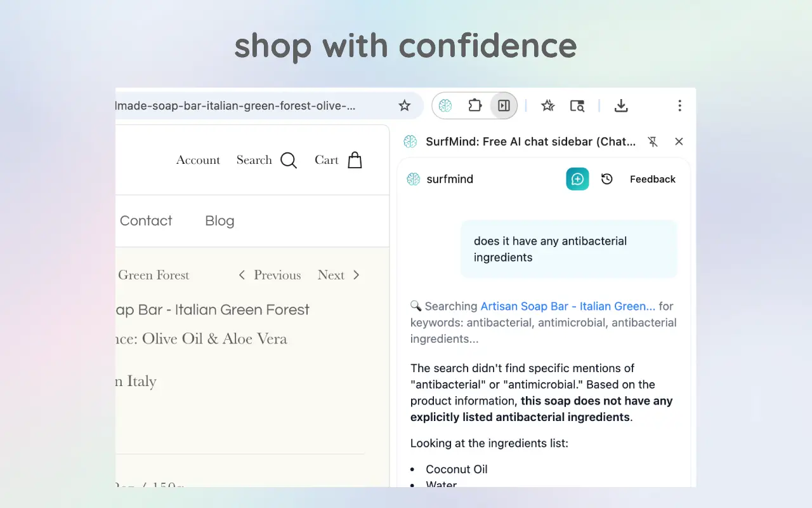Click the 'Looking at the ingredients list' text
This screenshot has width=812, height=508.
489,443
